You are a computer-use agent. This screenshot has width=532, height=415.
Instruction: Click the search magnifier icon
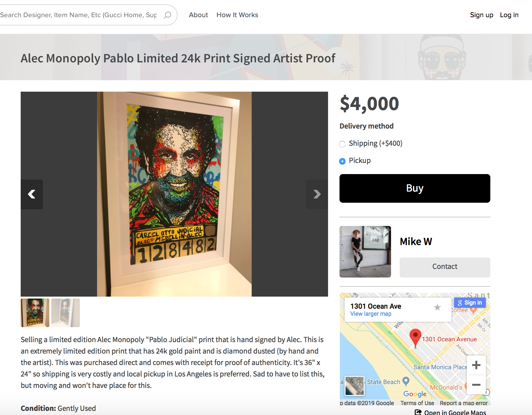(167, 15)
